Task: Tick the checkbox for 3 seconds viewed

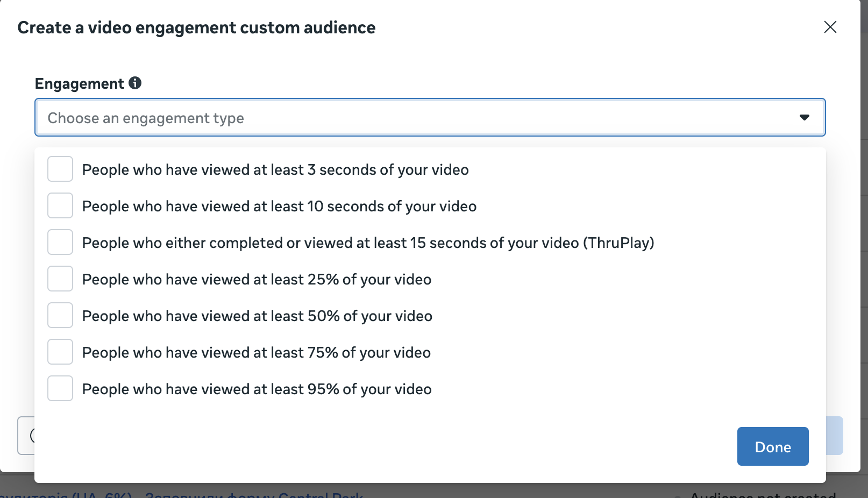Action: [x=60, y=169]
